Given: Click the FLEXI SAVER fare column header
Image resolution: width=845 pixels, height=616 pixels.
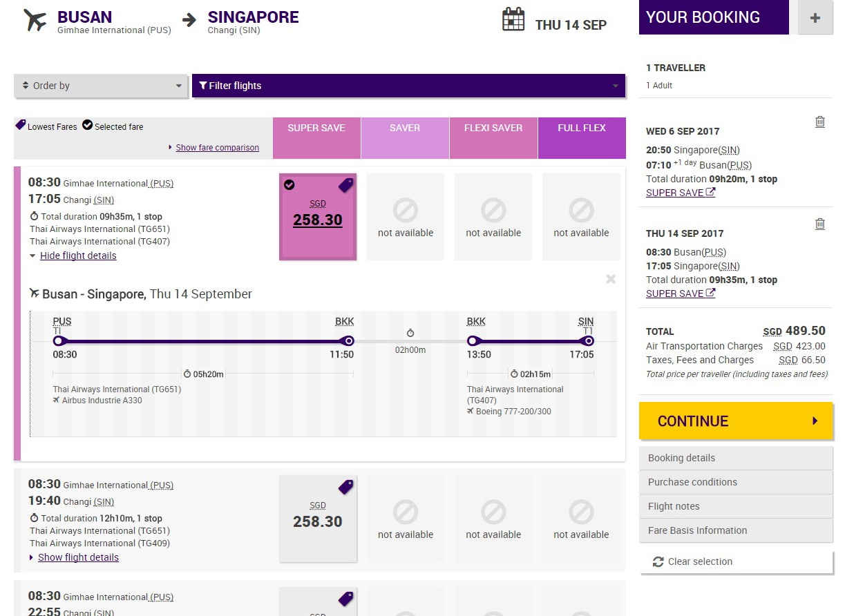Looking at the screenshot, I should 493,138.
